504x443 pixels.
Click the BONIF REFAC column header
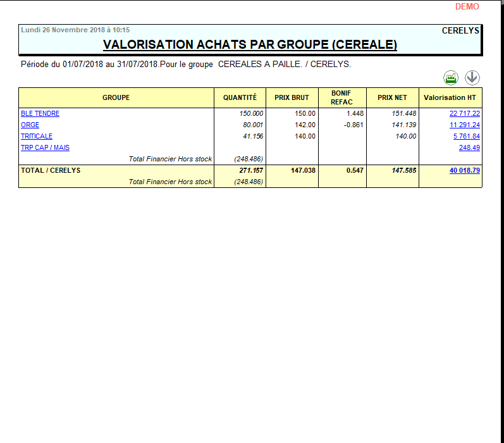tap(341, 98)
